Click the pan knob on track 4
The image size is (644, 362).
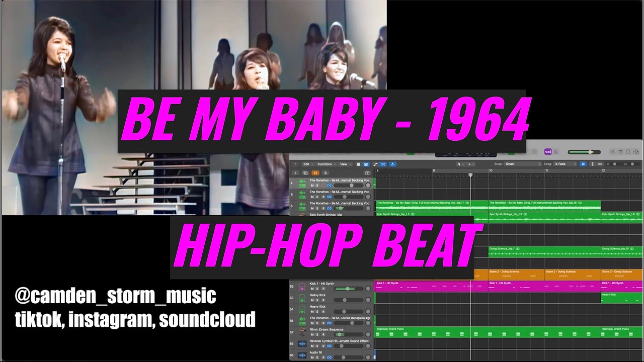tap(368, 186)
